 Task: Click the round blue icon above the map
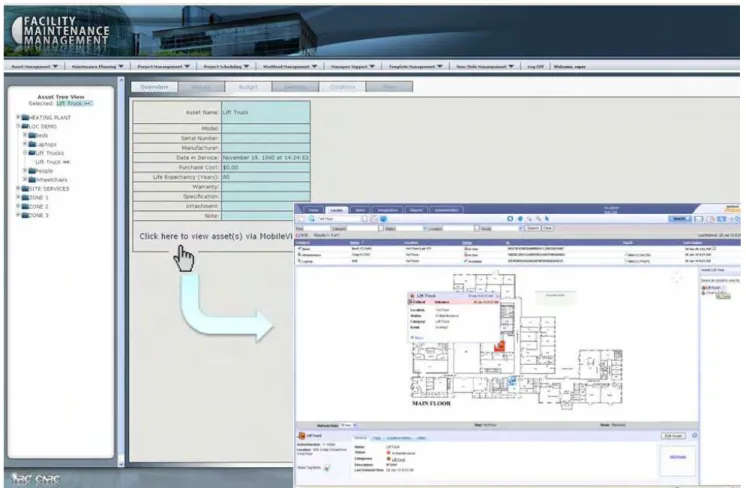tap(510, 219)
